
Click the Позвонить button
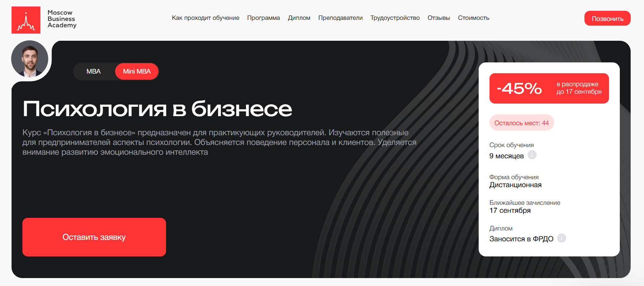tap(608, 18)
